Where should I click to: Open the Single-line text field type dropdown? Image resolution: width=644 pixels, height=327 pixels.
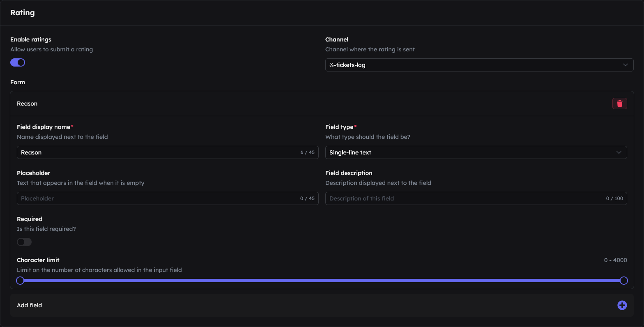pos(476,152)
